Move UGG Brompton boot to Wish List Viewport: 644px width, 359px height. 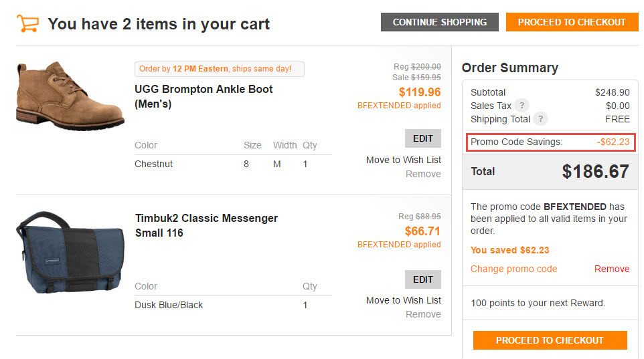pyautogui.click(x=403, y=160)
